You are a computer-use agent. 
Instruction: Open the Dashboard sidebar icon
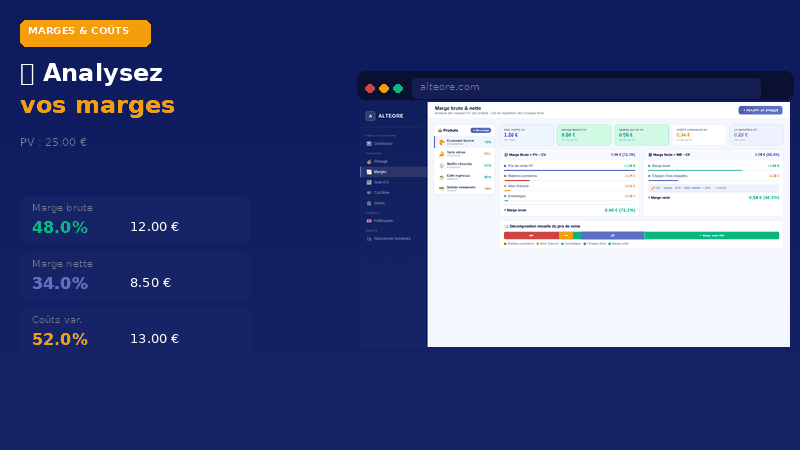pyautogui.click(x=369, y=144)
